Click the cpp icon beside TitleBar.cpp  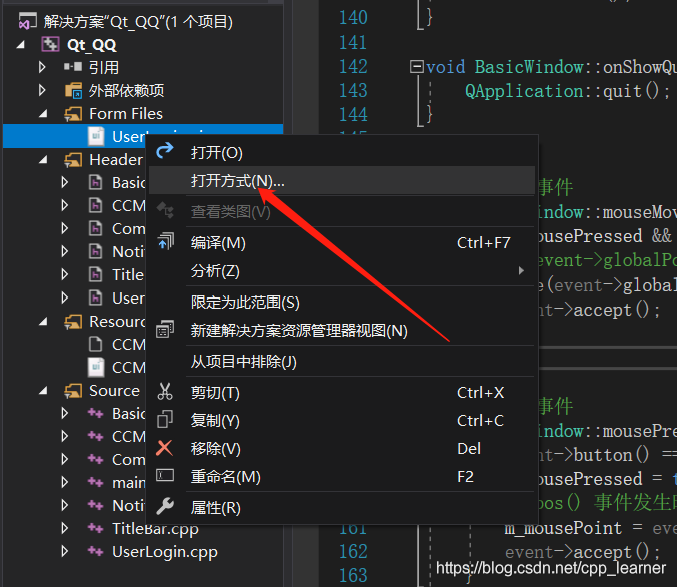95,528
